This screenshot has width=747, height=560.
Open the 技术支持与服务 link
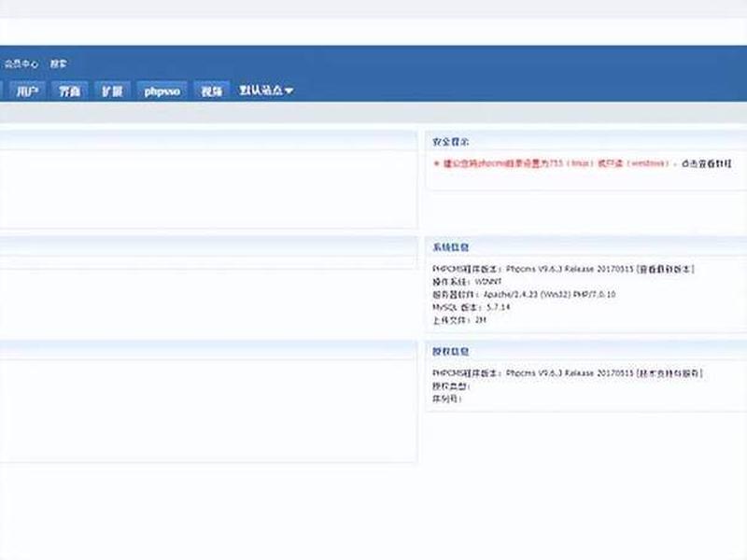click(669, 372)
